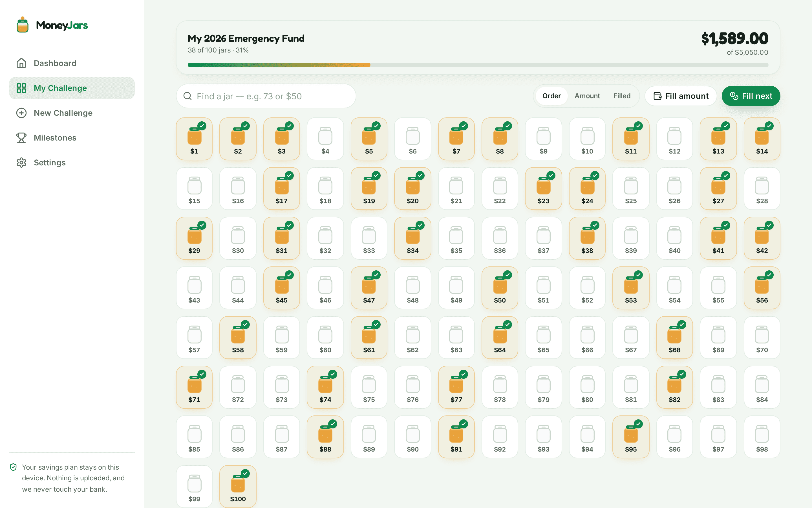This screenshot has width=812, height=508.
Task: Open the filled $5 jar
Action: (369, 139)
